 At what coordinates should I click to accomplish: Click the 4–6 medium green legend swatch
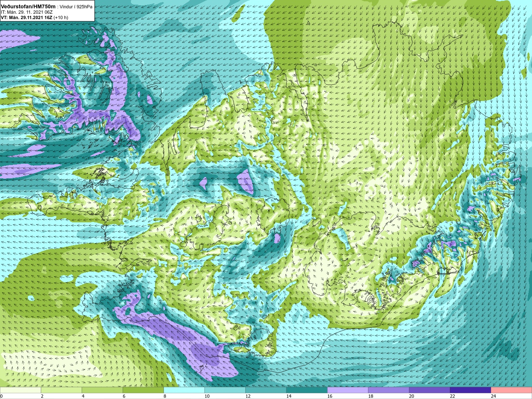pyautogui.click(x=102, y=390)
